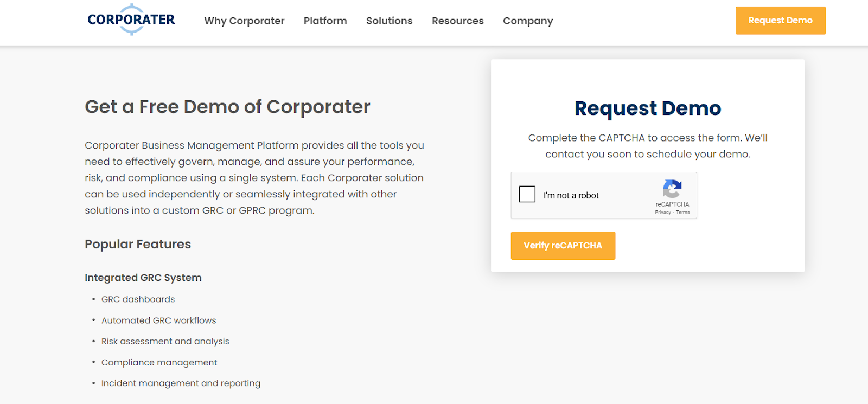Open the Platform navigation menu

(x=325, y=21)
